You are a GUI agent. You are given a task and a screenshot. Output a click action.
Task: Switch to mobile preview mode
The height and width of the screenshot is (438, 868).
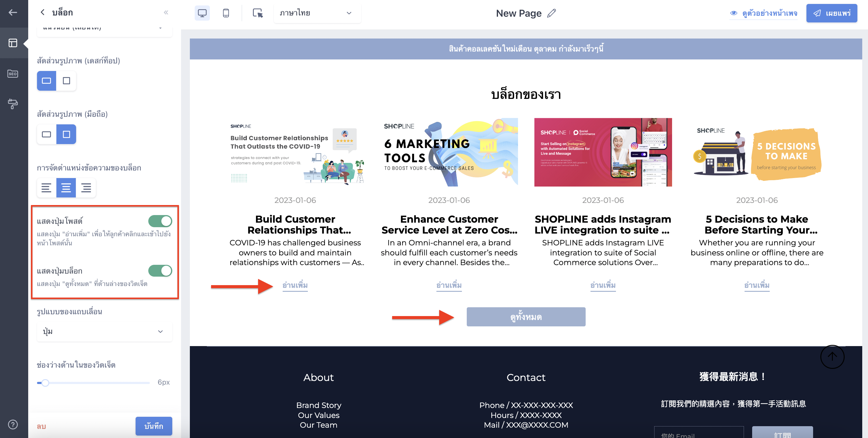(x=226, y=13)
